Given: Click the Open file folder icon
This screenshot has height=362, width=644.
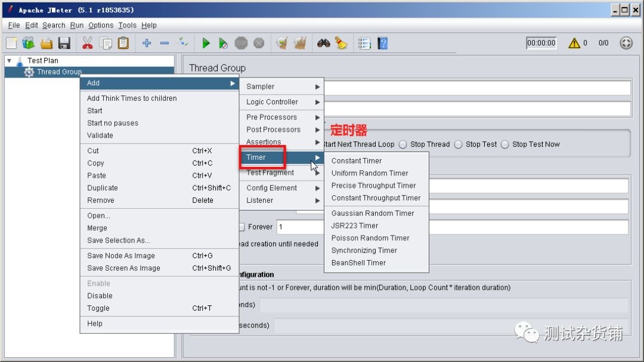Looking at the screenshot, I should click(47, 43).
